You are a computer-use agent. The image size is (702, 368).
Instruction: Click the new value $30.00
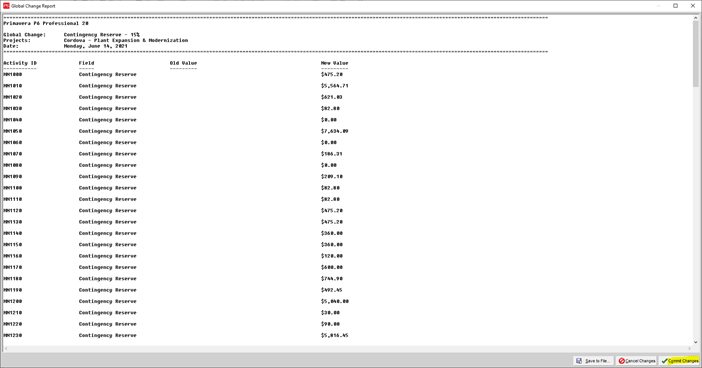[330, 312]
